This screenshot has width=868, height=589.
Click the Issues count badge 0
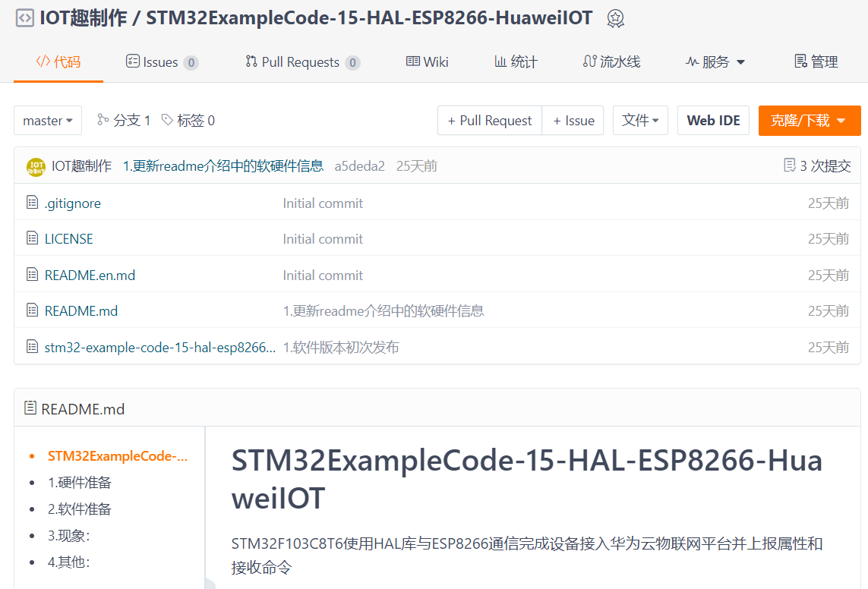point(191,62)
